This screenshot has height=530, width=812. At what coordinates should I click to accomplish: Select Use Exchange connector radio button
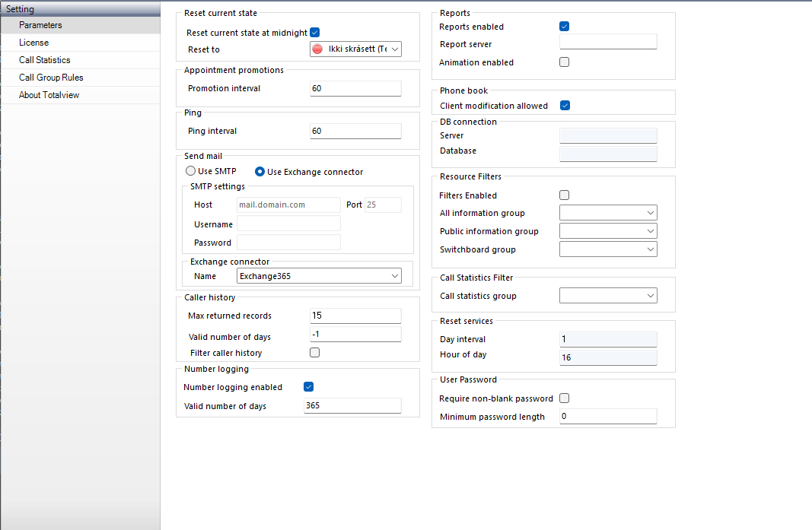point(260,171)
